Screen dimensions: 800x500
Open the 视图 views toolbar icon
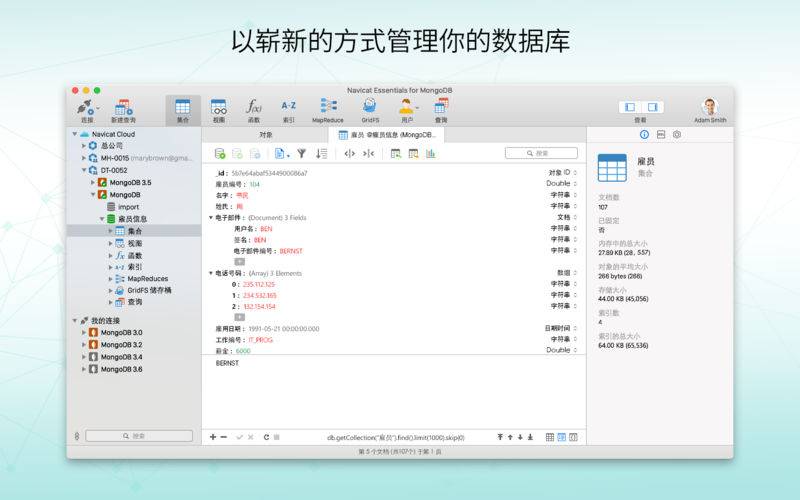tap(218, 111)
